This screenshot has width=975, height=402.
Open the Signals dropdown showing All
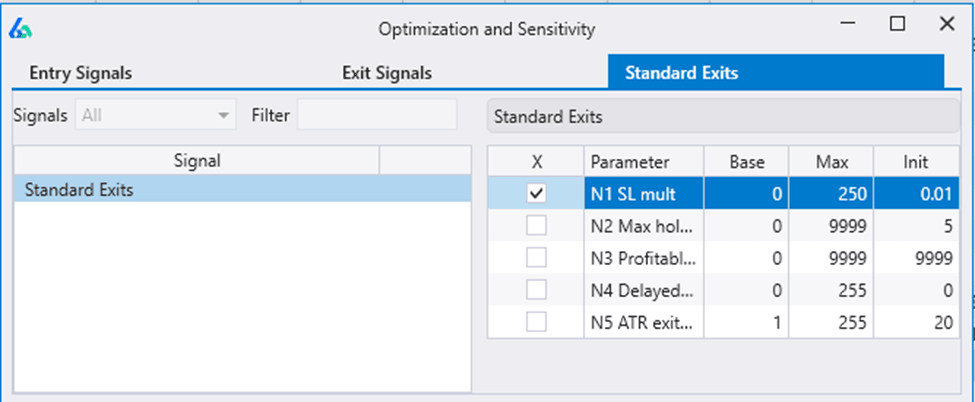(x=155, y=116)
